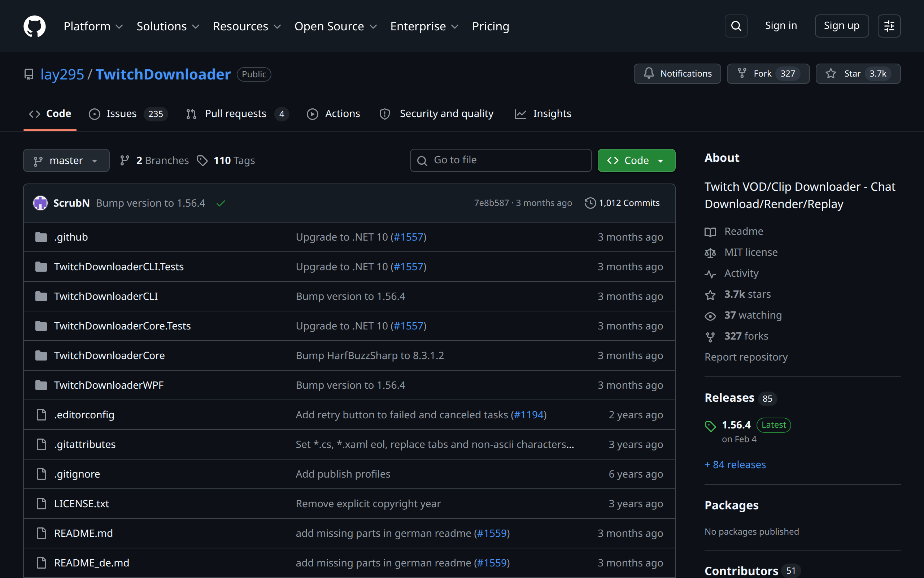
Task: Click Sign in
Action: (x=781, y=26)
